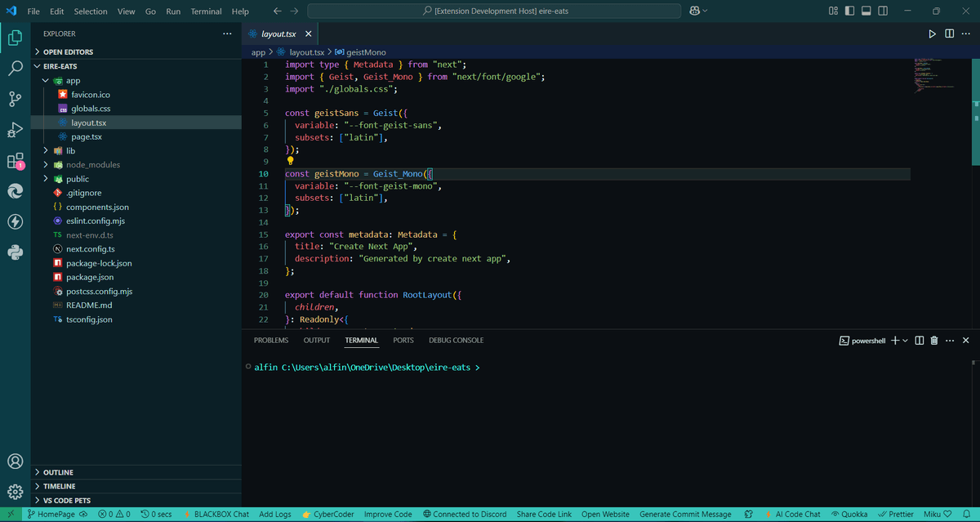Screen dimensions: 980x522
Task: Open the Python activity bar icon
Action: [x=15, y=252]
